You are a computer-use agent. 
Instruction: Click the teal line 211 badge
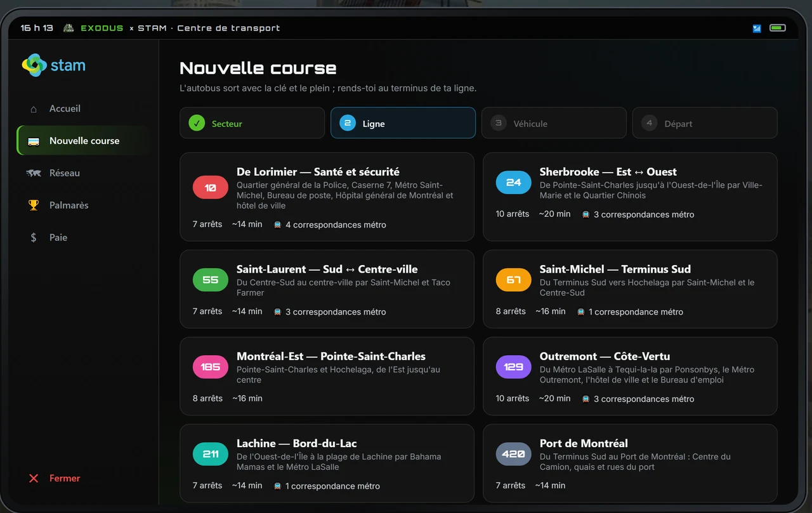click(x=211, y=454)
